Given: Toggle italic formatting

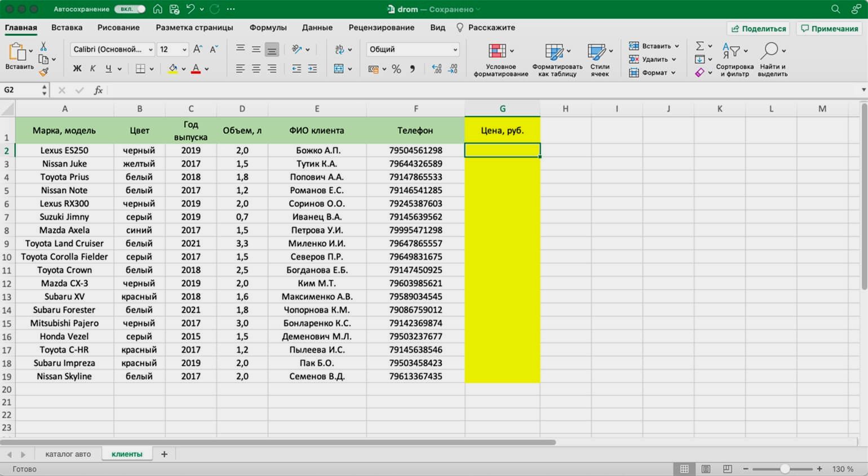Looking at the screenshot, I should [92, 69].
